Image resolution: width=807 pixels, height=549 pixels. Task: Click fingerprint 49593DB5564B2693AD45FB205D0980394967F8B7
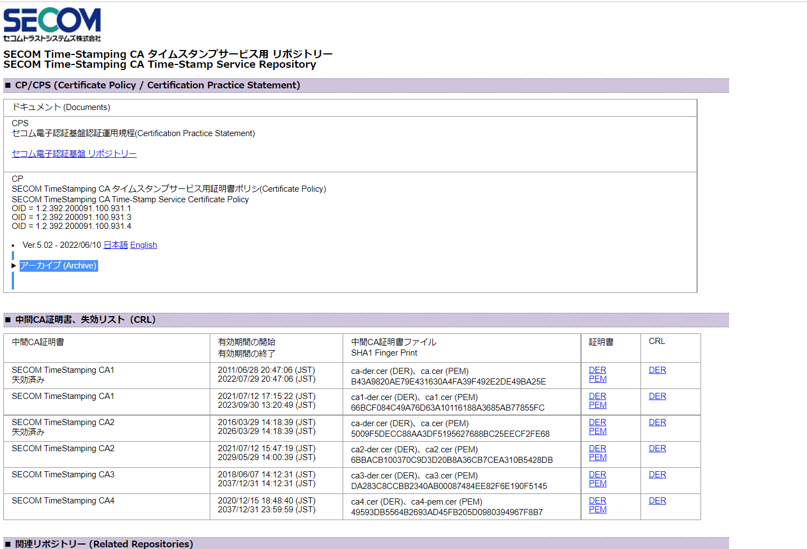(x=447, y=512)
